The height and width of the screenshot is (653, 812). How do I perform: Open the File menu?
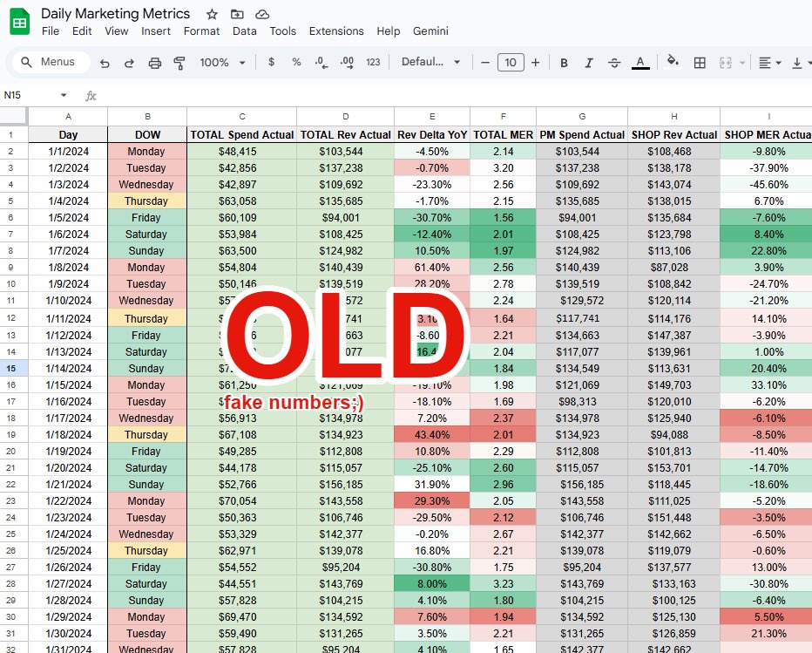(x=51, y=31)
